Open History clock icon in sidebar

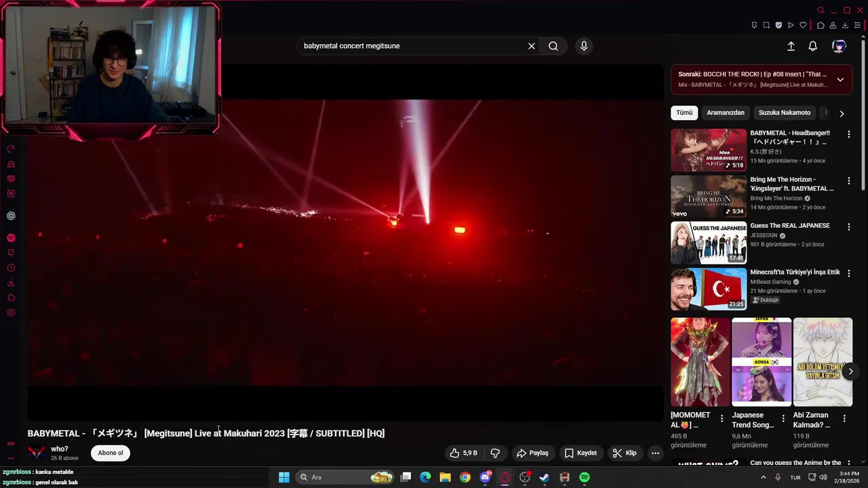pos(11,268)
